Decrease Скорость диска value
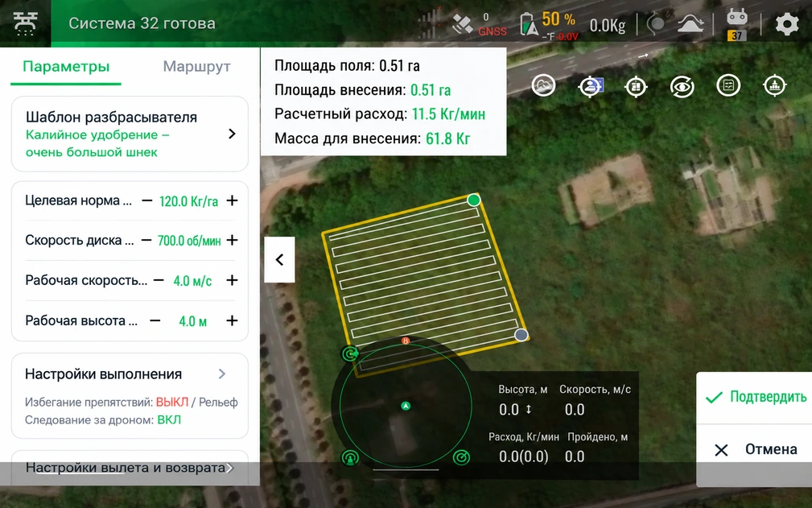This screenshot has height=508, width=812. pos(146,240)
